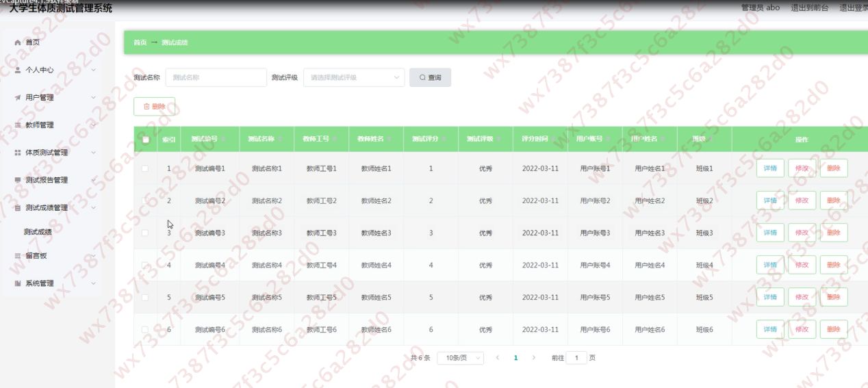The width and height of the screenshot is (868, 388).
Task: Click 修改 for 测试编号5 row
Action: (802, 297)
